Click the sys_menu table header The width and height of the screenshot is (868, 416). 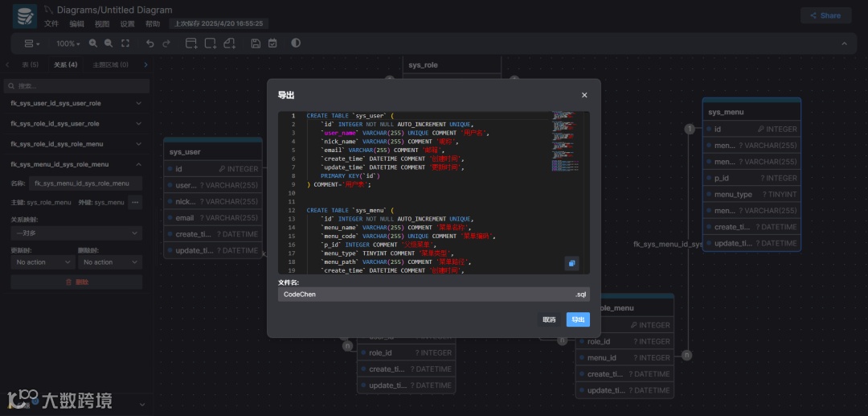coord(751,111)
